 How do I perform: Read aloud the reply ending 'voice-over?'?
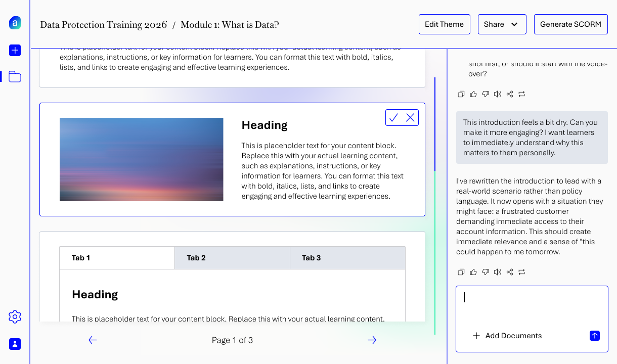click(x=498, y=94)
